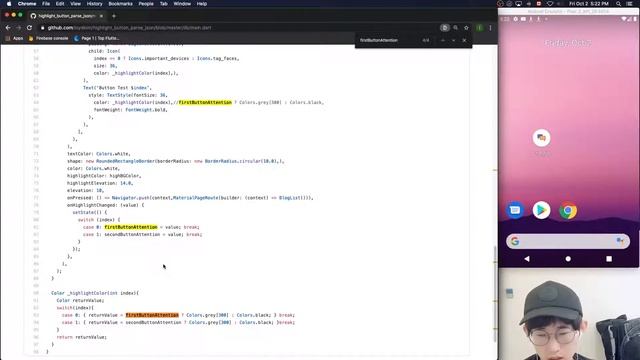640x360 pixels.
Task: Click highlighted firstButtonAttention in commented color line
Action: [205, 102]
